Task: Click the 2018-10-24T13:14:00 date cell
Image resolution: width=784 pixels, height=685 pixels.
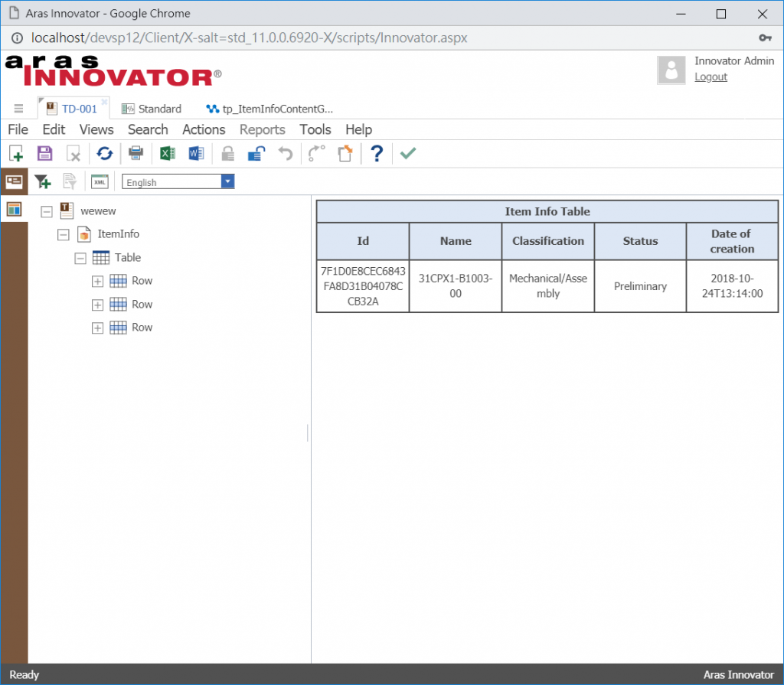Action: pyautogui.click(x=733, y=286)
